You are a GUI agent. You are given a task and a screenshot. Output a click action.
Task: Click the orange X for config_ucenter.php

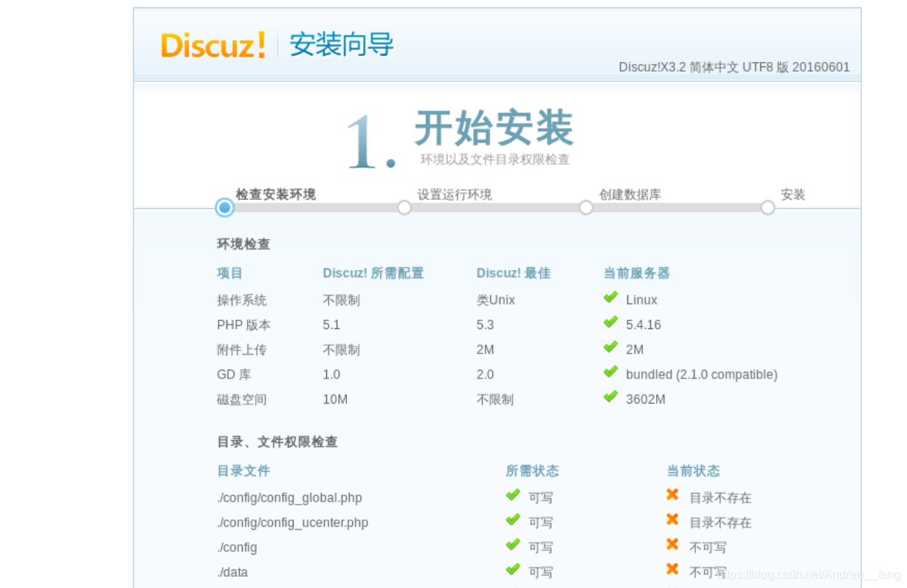point(672,520)
